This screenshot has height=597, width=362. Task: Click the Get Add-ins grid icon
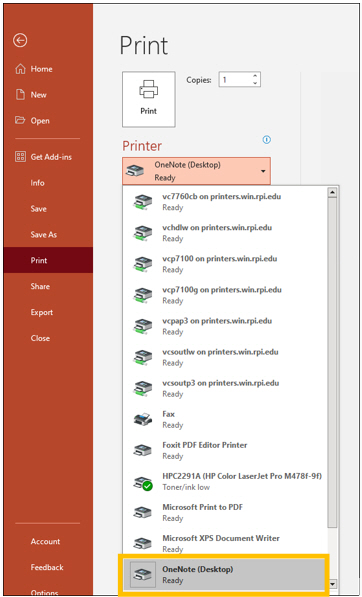pyautogui.click(x=20, y=157)
